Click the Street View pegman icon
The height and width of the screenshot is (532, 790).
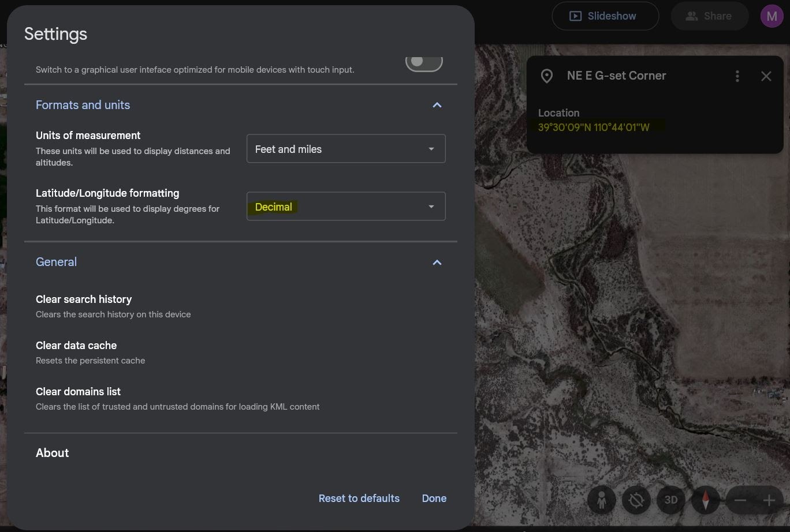tap(601, 500)
